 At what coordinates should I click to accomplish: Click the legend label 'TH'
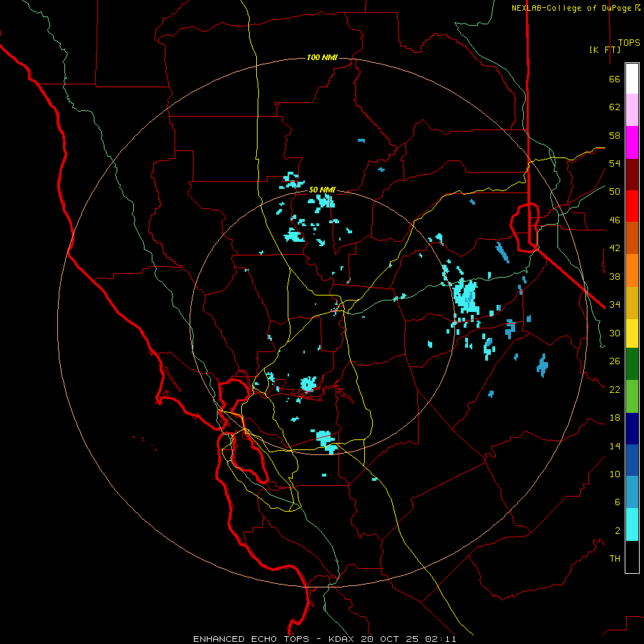[x=615, y=559]
